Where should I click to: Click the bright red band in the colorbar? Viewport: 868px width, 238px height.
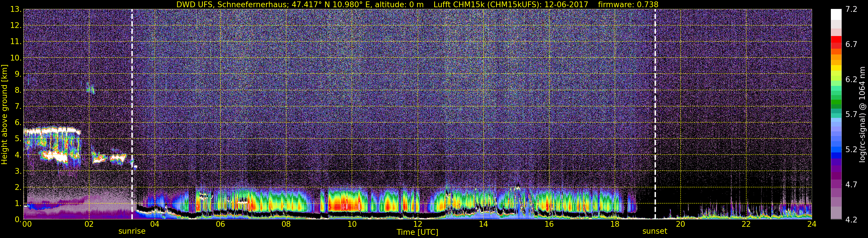[x=836, y=39]
